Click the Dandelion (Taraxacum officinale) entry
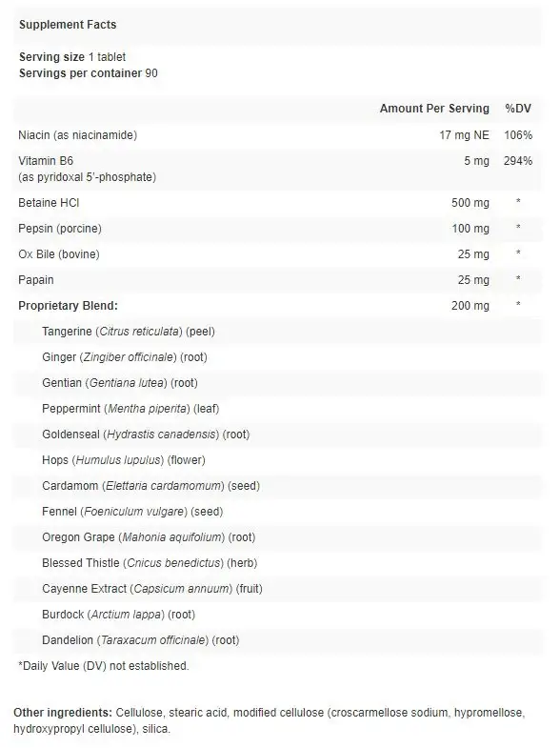560x748 pixels. coord(141,640)
